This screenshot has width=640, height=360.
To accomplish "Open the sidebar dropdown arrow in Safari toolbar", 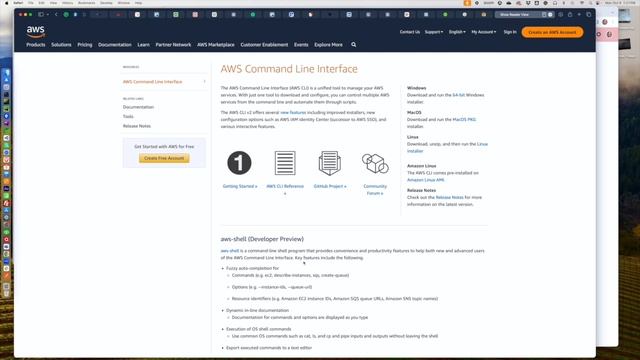I will (x=47, y=14).
